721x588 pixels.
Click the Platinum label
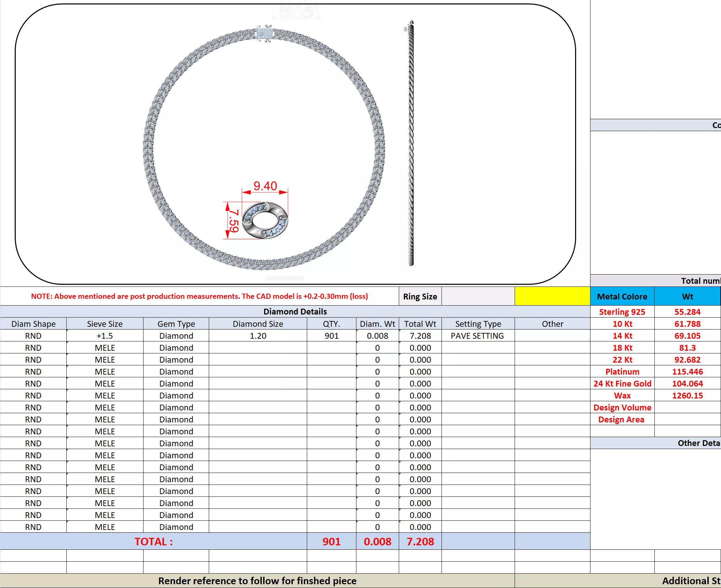point(622,372)
